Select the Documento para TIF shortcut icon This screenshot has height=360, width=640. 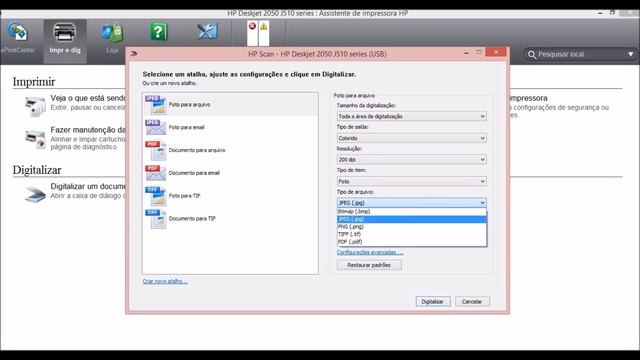(x=155, y=219)
